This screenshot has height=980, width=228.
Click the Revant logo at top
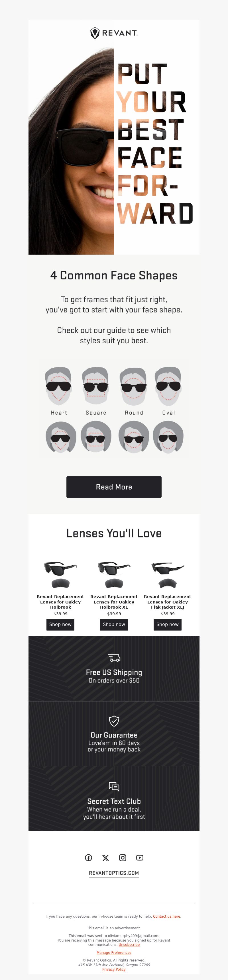114,33
